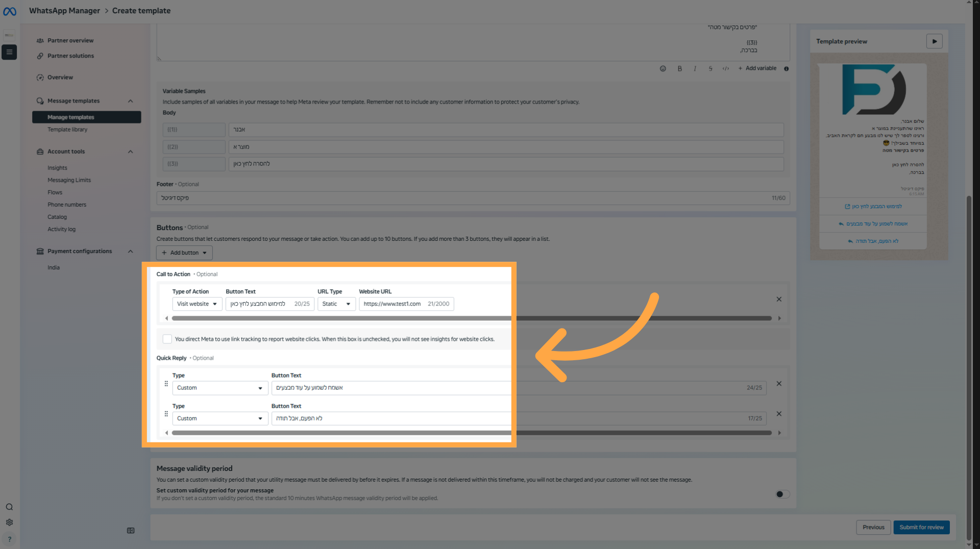
Task: Open the Add variable info tooltip
Action: 787,68
